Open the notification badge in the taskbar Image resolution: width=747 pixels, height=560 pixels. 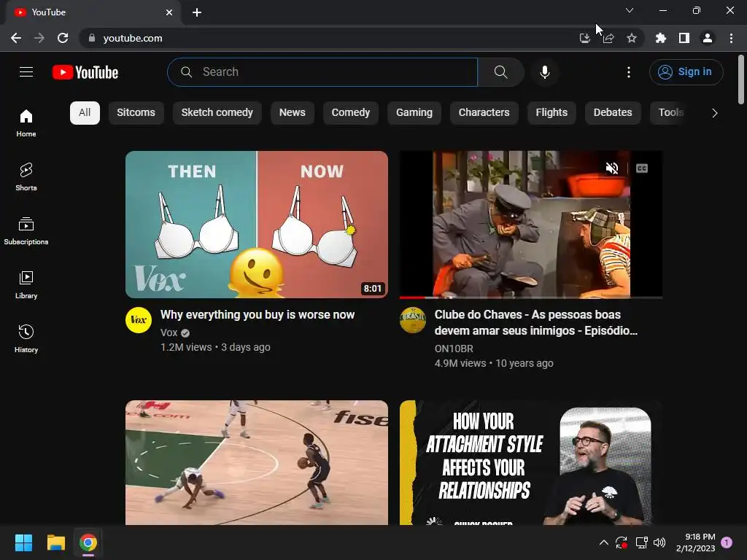(x=727, y=542)
